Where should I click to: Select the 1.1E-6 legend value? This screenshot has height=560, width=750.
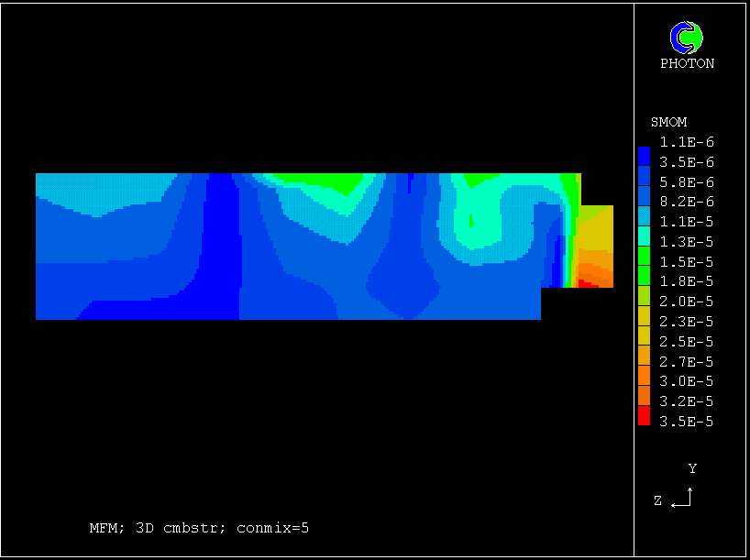[687, 142]
